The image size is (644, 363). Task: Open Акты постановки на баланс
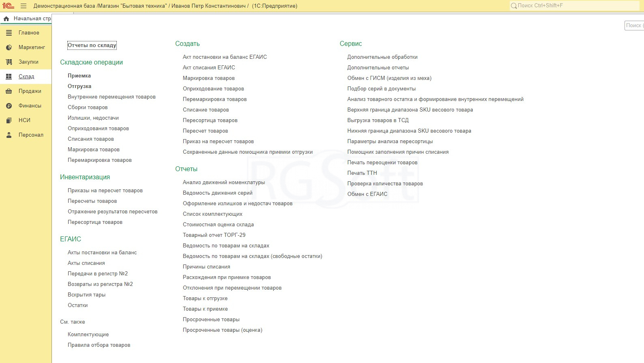click(102, 253)
